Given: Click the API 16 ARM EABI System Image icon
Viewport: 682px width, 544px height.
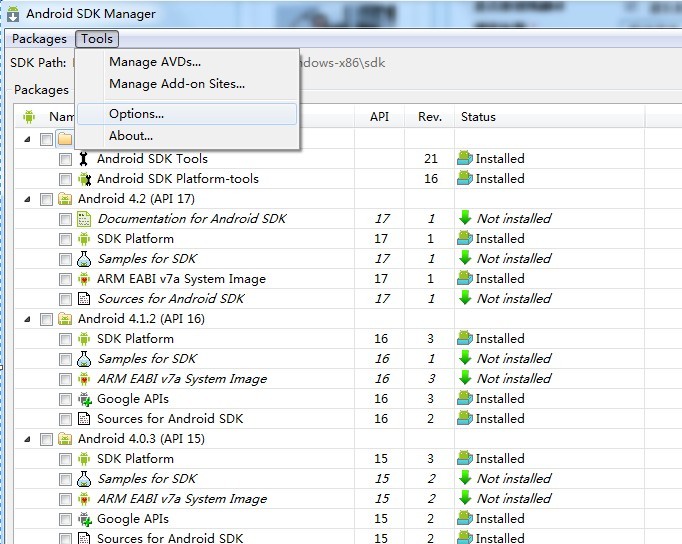Looking at the screenshot, I should (x=84, y=379).
